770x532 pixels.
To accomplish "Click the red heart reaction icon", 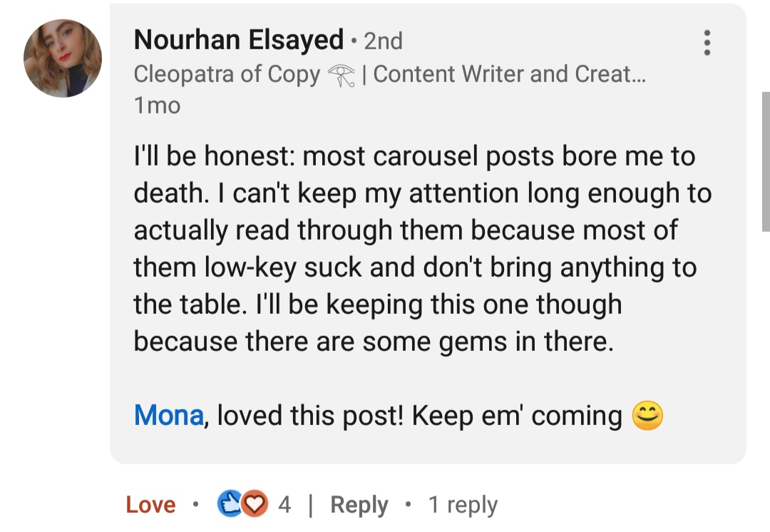I will [x=253, y=504].
